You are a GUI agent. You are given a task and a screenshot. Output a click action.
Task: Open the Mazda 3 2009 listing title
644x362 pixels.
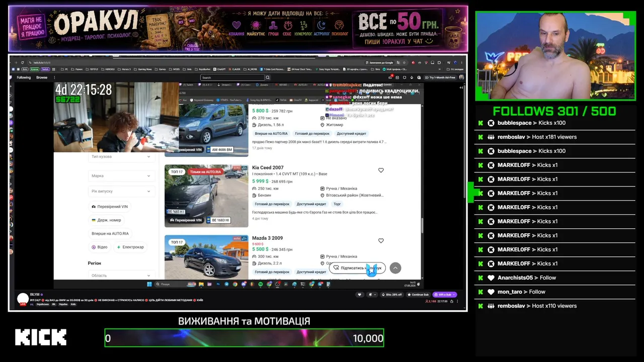click(267, 238)
